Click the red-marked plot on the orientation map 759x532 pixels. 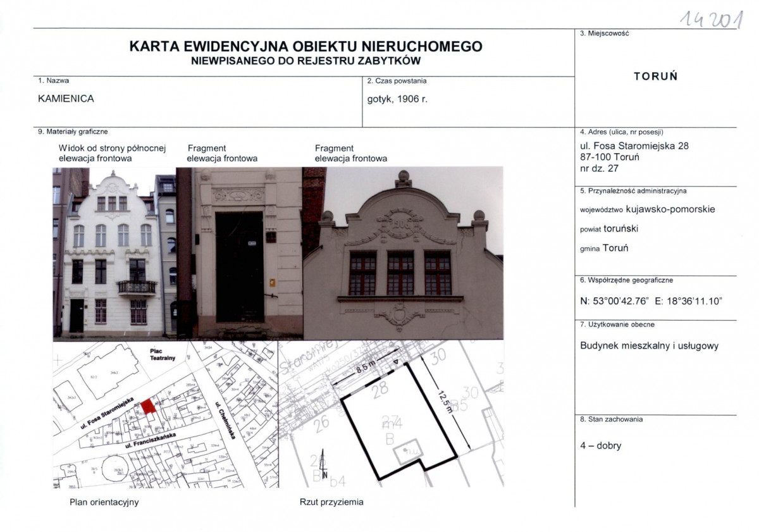tap(149, 407)
